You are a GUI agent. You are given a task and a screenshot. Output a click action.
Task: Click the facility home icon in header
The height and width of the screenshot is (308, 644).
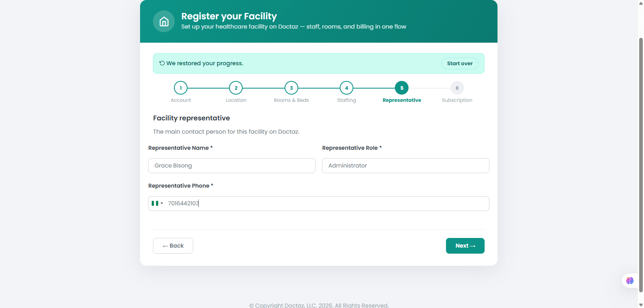[x=164, y=21]
